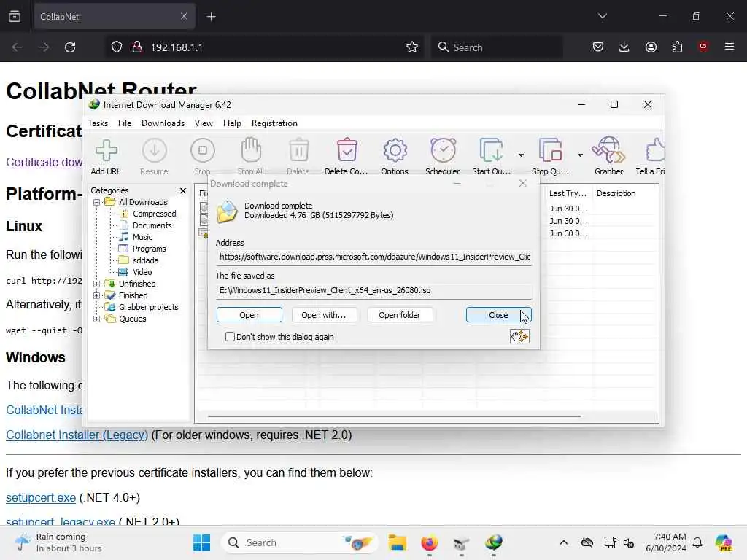
Task: Click Collabnet Installer (Legacy) link
Action: tap(77, 435)
